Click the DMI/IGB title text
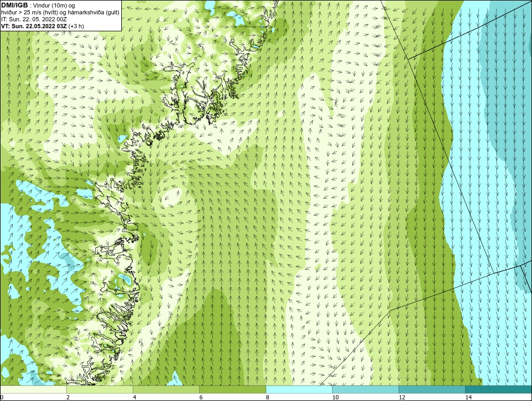 point(14,5)
